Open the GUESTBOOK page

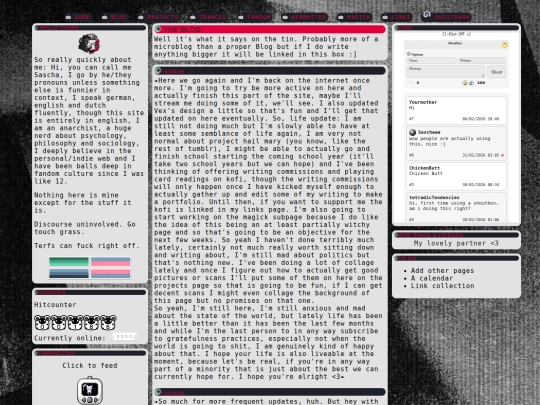coord(452,17)
